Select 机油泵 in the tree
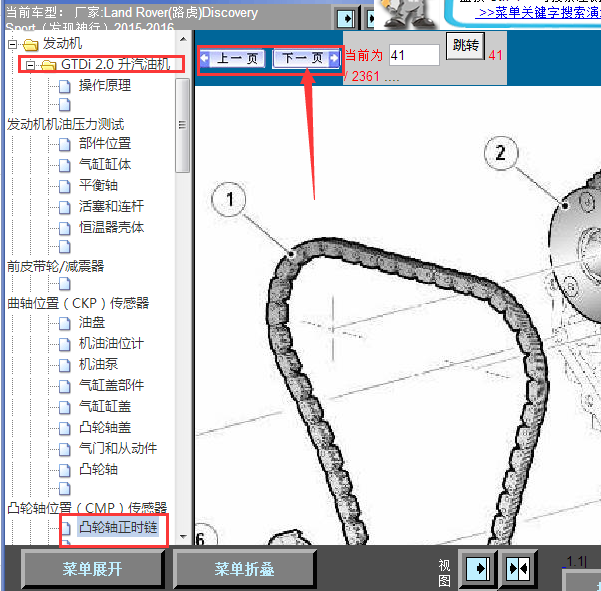Image resolution: width=601 pixels, height=591 pixels. (98, 364)
